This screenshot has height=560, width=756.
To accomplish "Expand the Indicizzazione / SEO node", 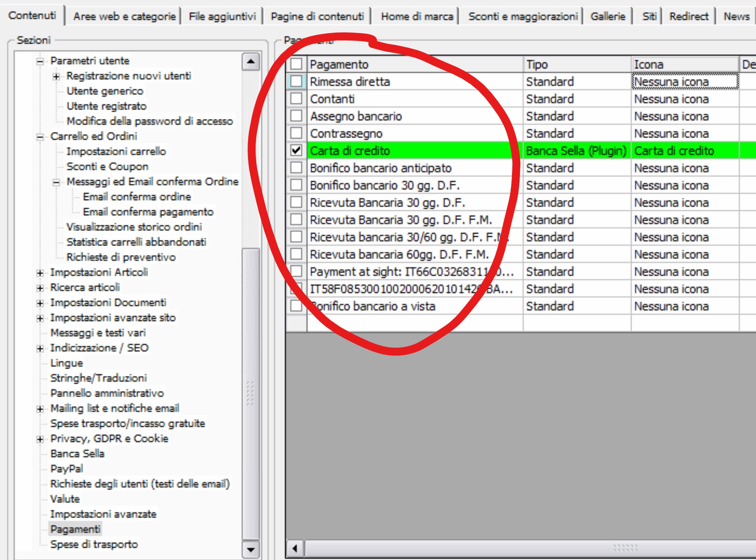I will [x=40, y=348].
